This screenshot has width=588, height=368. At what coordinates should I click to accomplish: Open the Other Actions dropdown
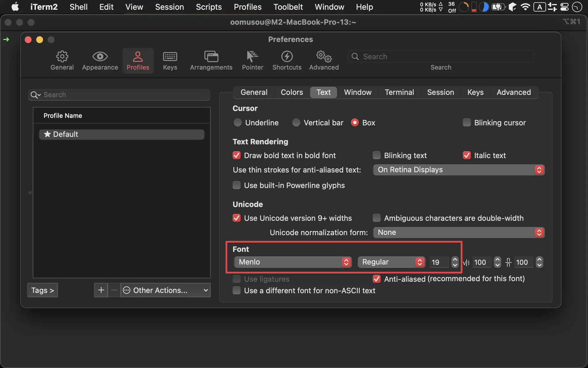coord(166,290)
